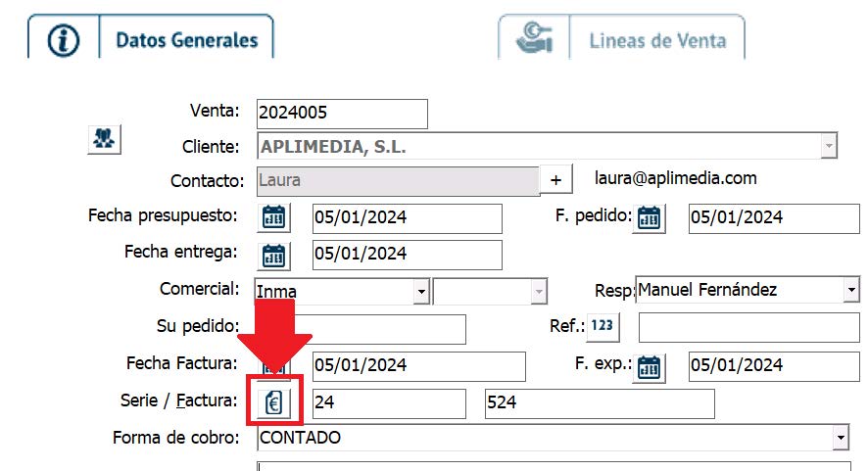Open the Forma de cobro dropdown
Viewport: 868px width, 471px height.
click(840, 438)
